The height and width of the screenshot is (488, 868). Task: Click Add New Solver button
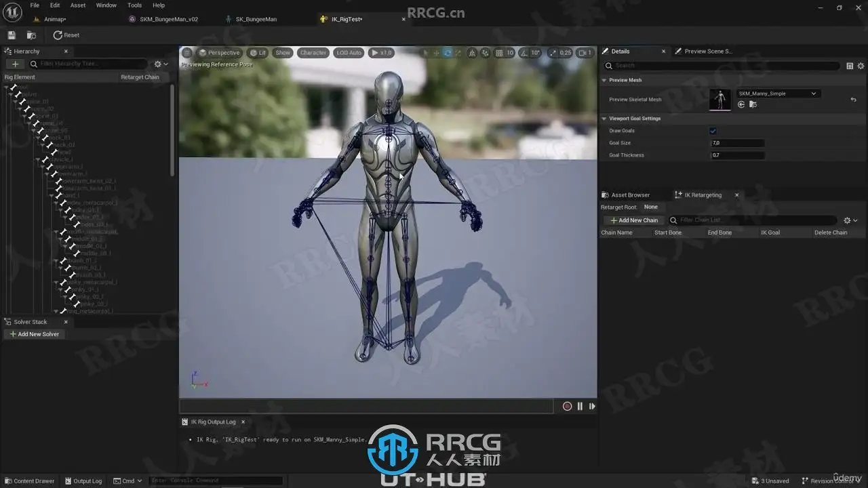click(x=34, y=334)
